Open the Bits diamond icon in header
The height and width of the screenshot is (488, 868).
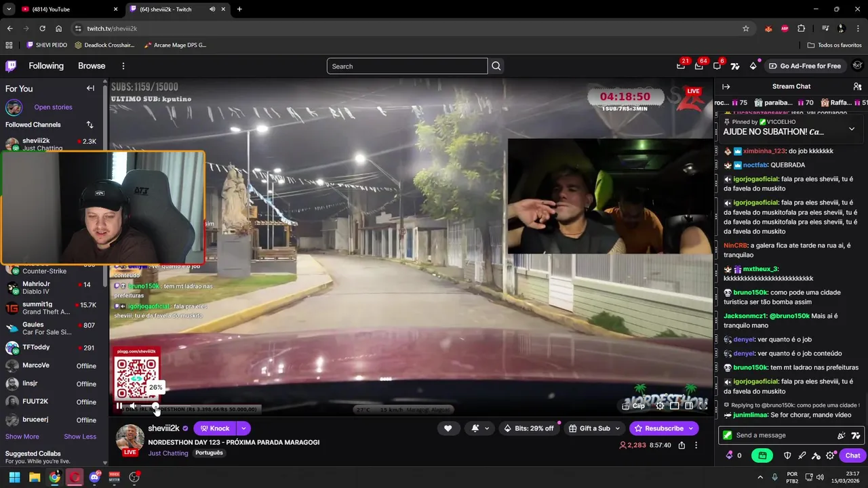pyautogui.click(x=753, y=66)
